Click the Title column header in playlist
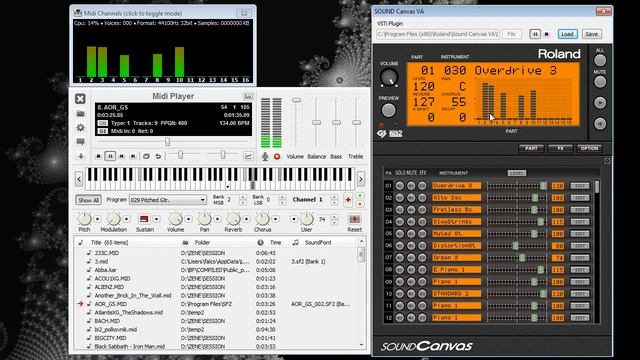 (x=109, y=242)
